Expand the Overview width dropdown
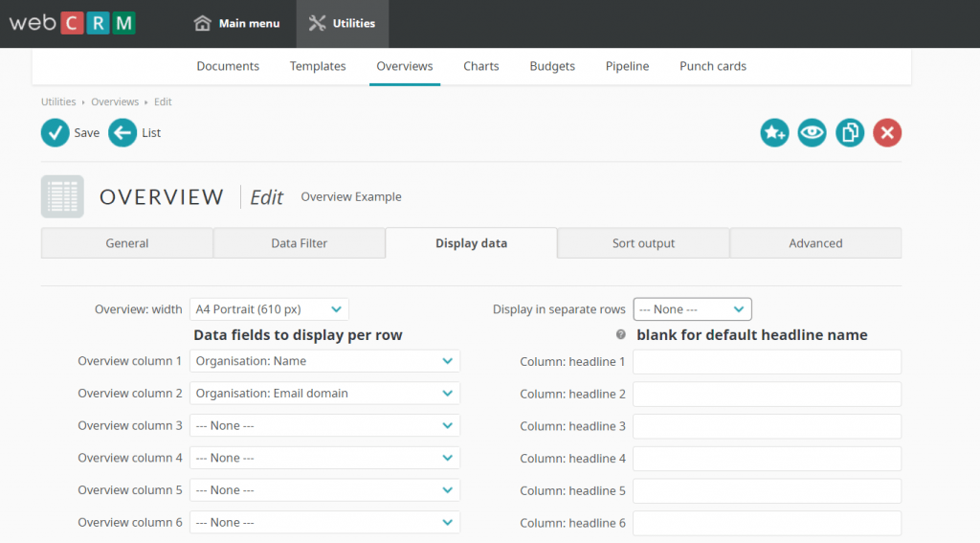 coord(269,309)
